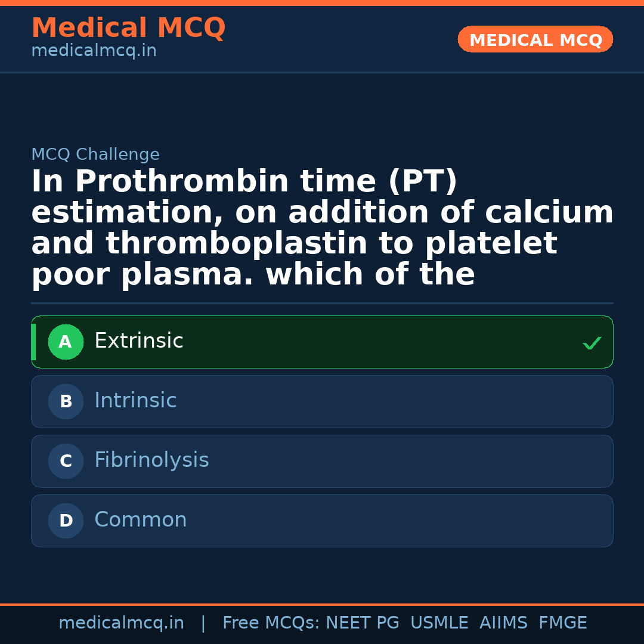Pick the Fibrinolysis answer text
Viewport: 644px width, 644px height.
tap(151, 460)
